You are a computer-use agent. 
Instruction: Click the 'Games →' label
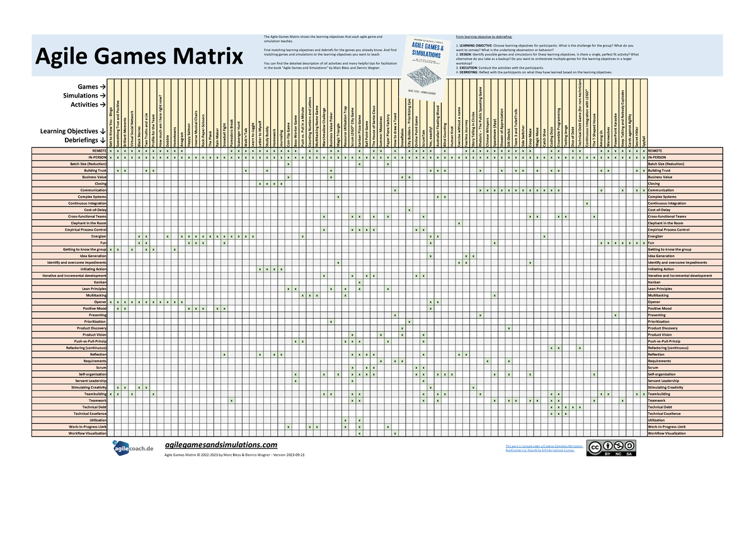pos(91,87)
